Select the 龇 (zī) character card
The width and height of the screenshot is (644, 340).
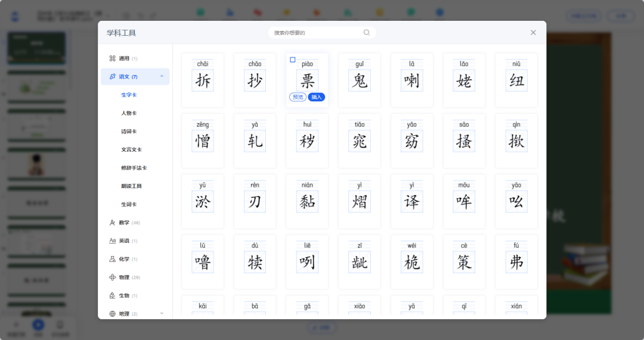360,262
